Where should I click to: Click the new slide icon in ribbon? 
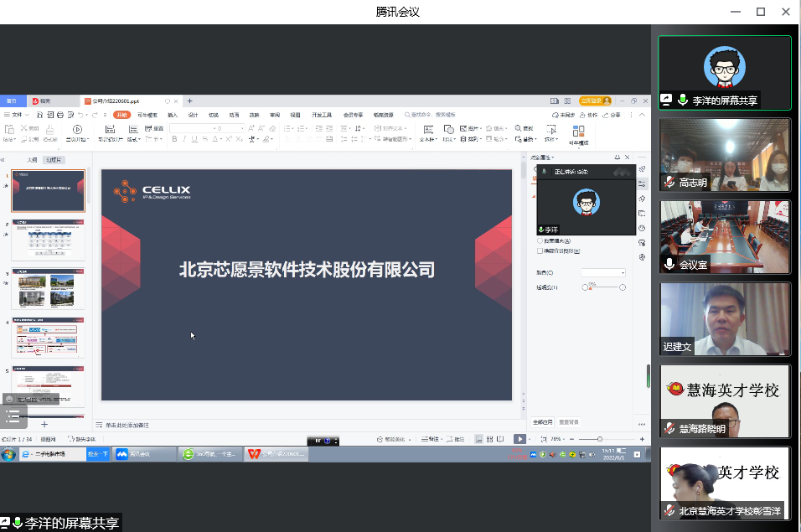click(111, 130)
